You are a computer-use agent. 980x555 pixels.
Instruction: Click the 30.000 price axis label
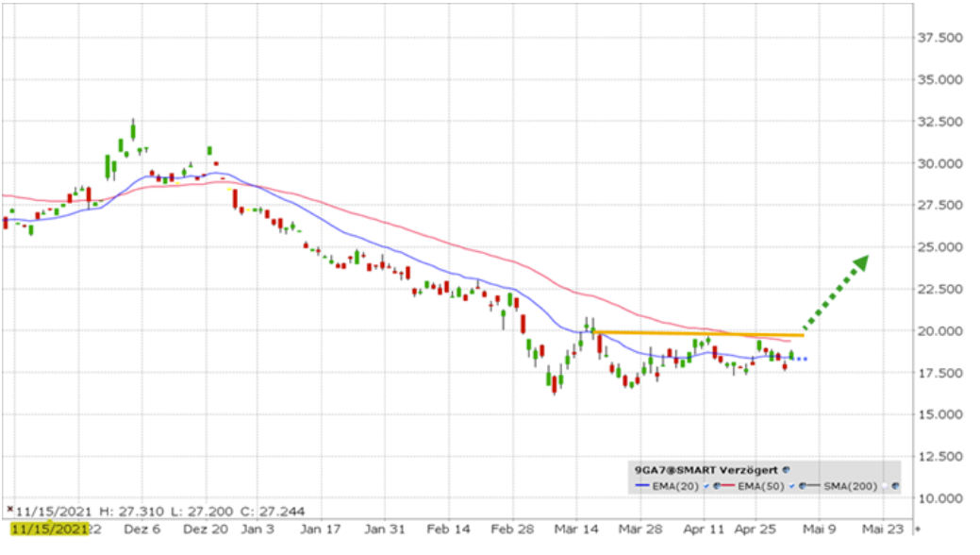click(x=940, y=164)
